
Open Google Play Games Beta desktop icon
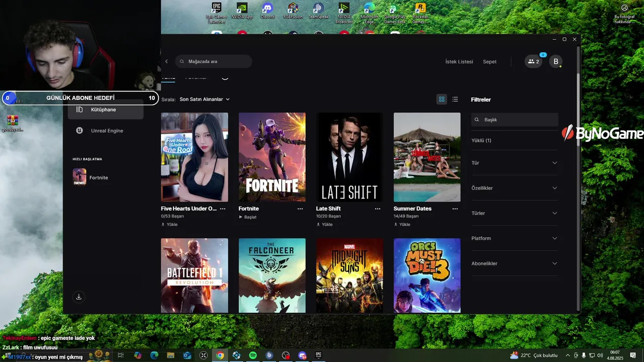click(394, 13)
